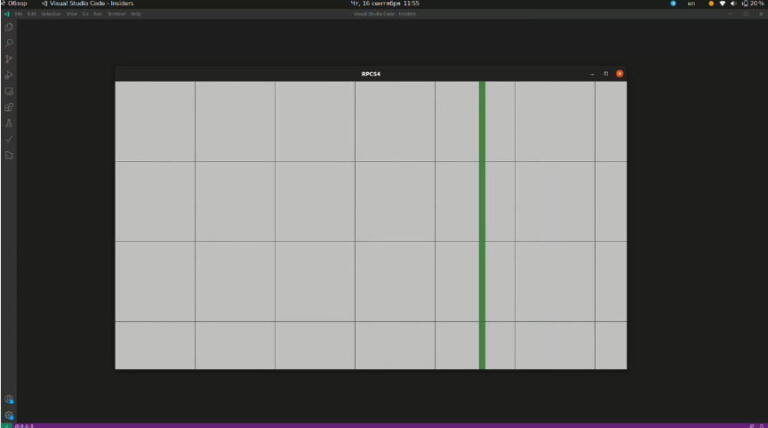Open the File menu
This screenshot has height=428, width=768.
19,14
